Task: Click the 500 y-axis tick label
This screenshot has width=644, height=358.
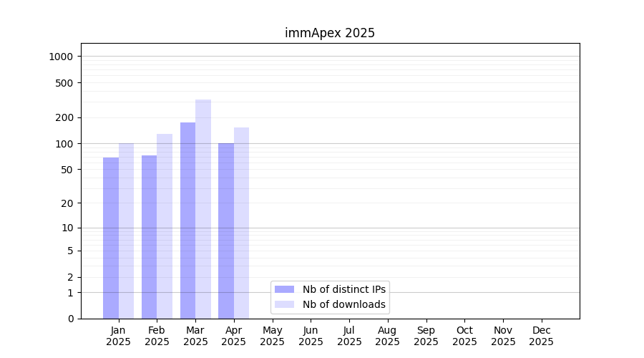Action: click(64, 83)
